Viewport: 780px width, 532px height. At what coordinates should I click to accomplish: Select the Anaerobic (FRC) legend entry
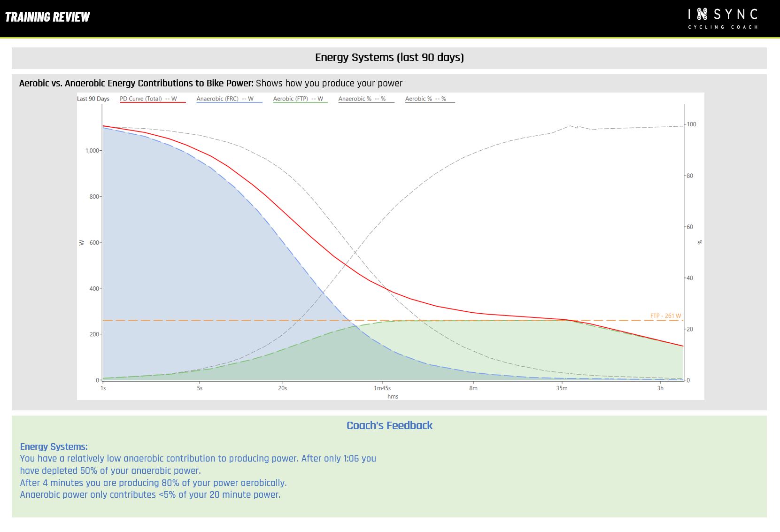pos(229,99)
